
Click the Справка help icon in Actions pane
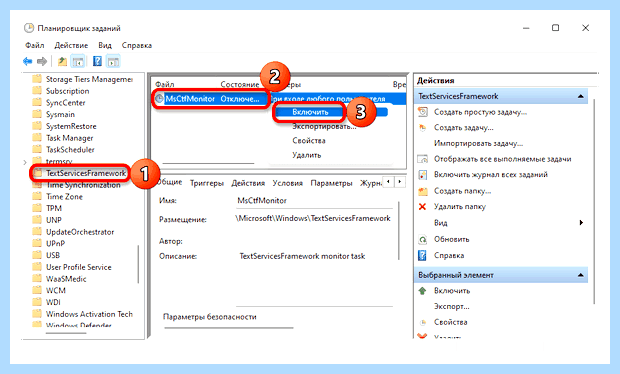[422, 255]
